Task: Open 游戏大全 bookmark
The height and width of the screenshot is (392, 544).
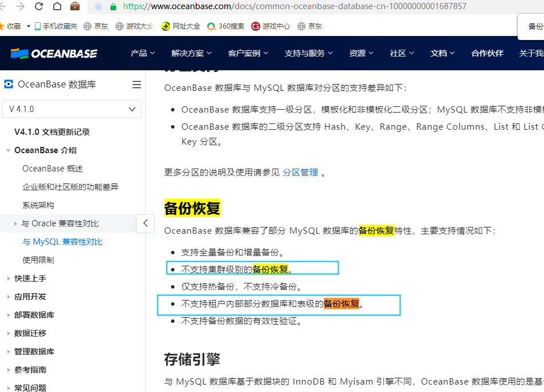Action: click(134, 26)
